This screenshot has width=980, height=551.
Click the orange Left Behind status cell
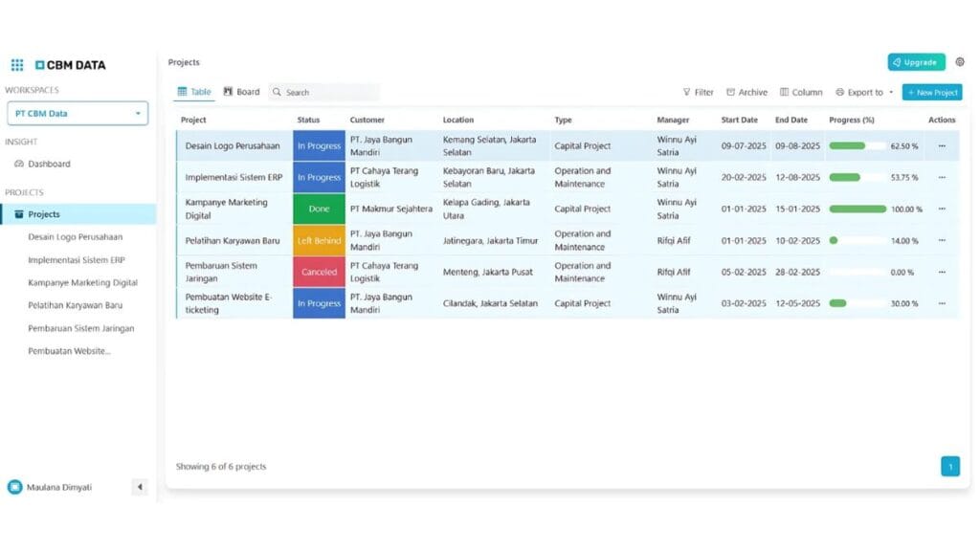pyautogui.click(x=319, y=240)
